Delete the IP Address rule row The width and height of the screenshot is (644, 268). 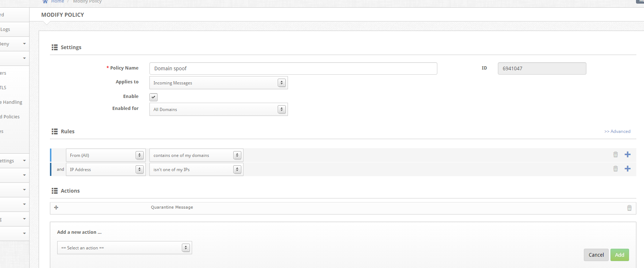[616, 169]
